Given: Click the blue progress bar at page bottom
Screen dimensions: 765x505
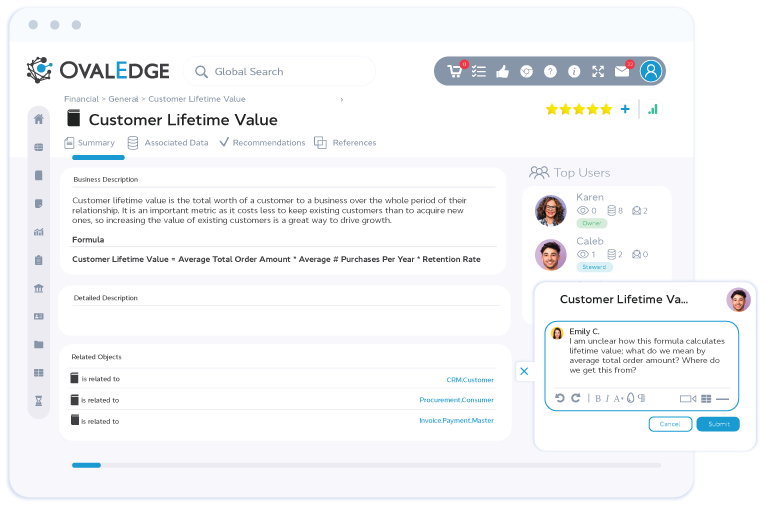Looking at the screenshot, I should [x=86, y=465].
